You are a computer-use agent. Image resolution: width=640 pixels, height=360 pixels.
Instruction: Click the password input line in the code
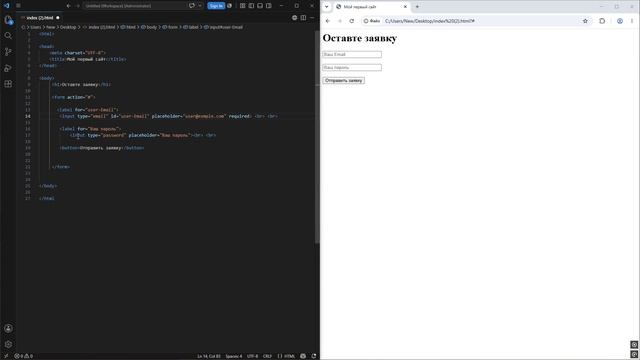(x=143, y=135)
